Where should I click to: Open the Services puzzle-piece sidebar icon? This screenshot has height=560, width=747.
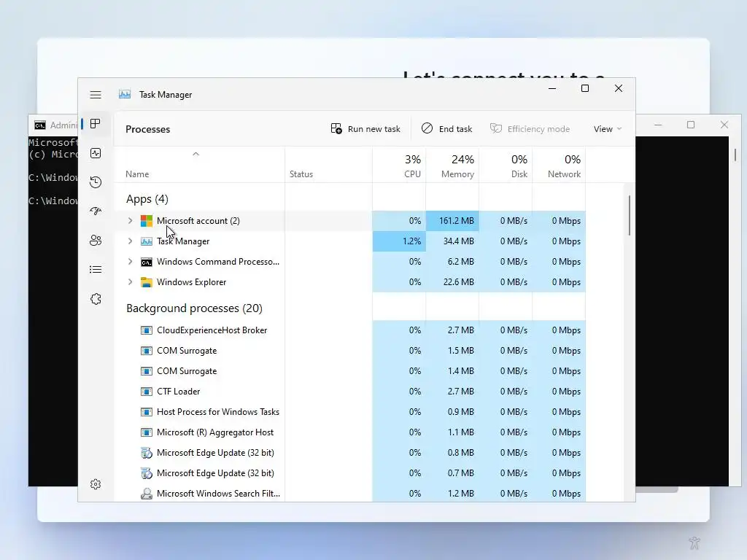(x=96, y=299)
